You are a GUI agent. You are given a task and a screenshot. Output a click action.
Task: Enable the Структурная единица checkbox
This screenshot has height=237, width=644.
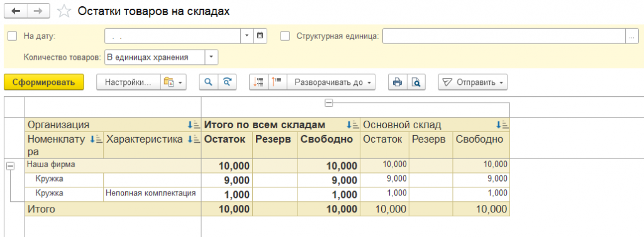285,36
